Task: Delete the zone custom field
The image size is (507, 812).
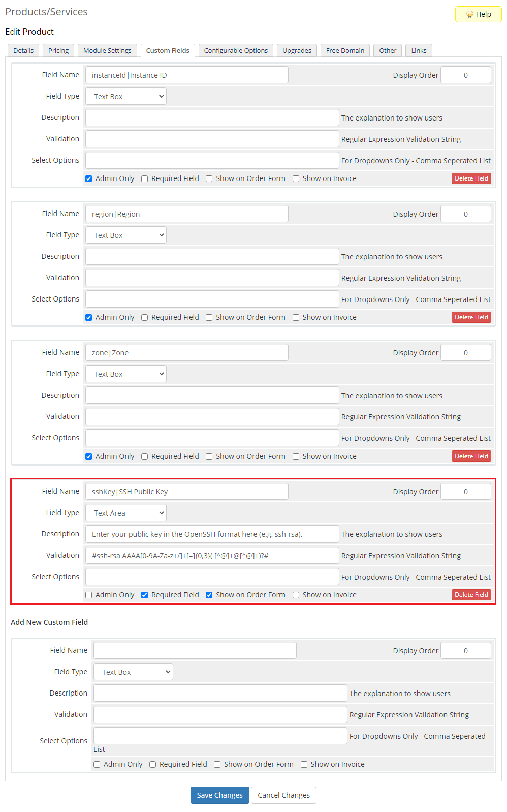Action: [x=471, y=456]
